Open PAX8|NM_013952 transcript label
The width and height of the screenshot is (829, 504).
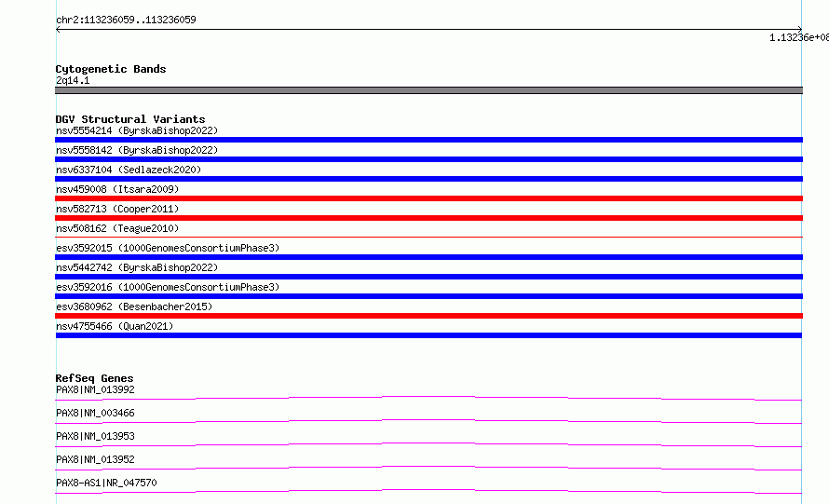coord(95,459)
